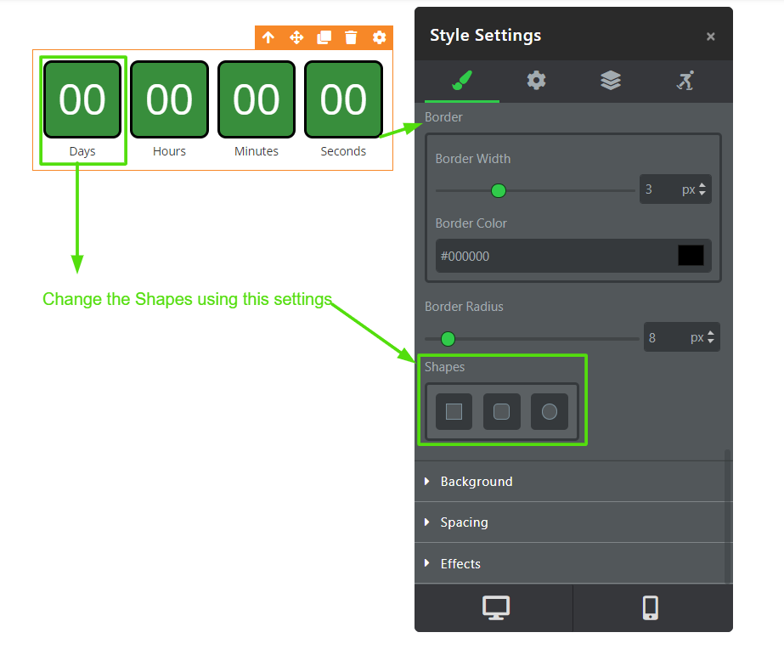
Task: Click the trash delete icon
Action: click(352, 37)
